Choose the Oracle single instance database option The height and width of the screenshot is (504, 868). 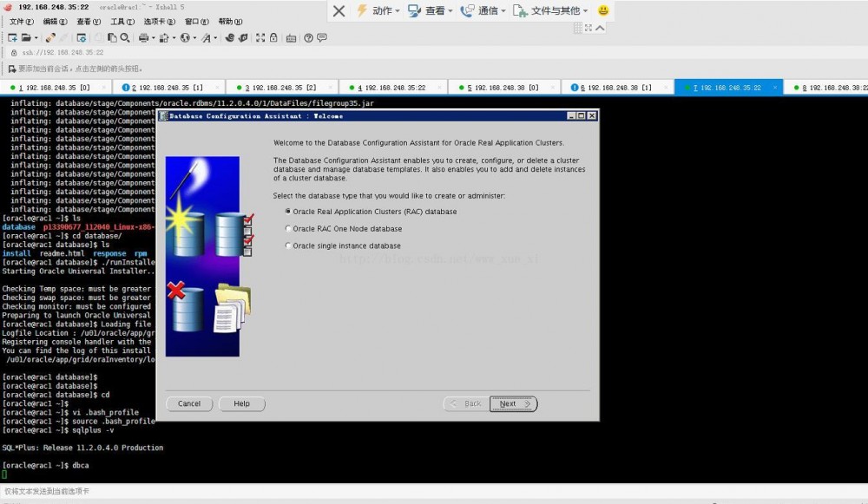pyautogui.click(x=286, y=245)
